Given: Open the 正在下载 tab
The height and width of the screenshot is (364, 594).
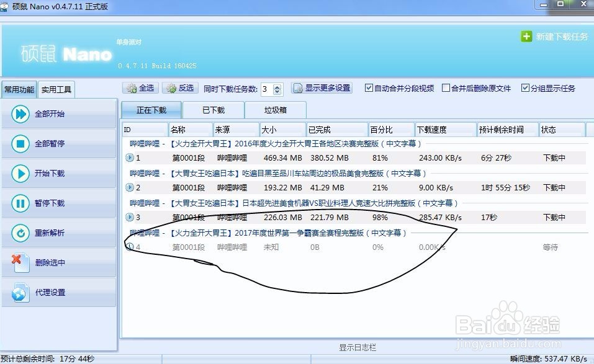Looking at the screenshot, I should tap(151, 110).
